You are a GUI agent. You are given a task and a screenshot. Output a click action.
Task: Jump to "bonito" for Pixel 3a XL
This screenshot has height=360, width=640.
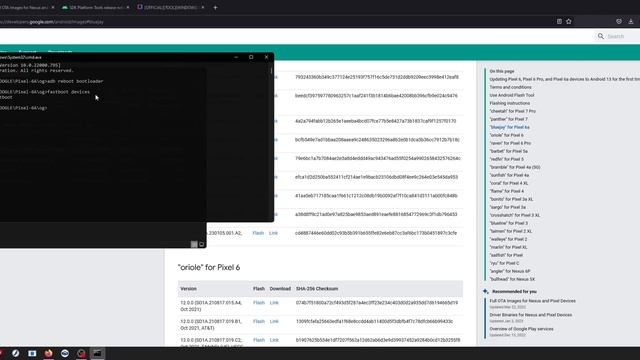tap(511, 199)
